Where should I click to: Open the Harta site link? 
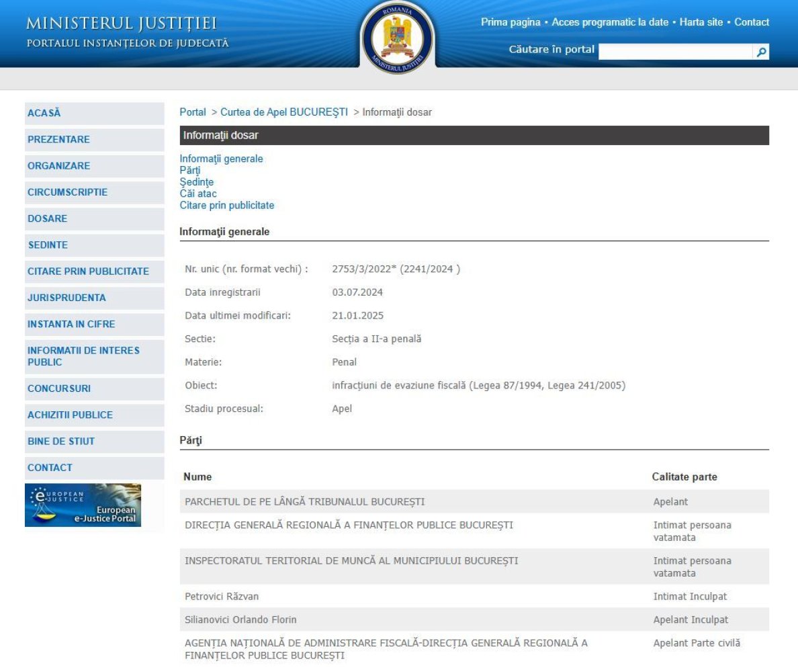701,22
